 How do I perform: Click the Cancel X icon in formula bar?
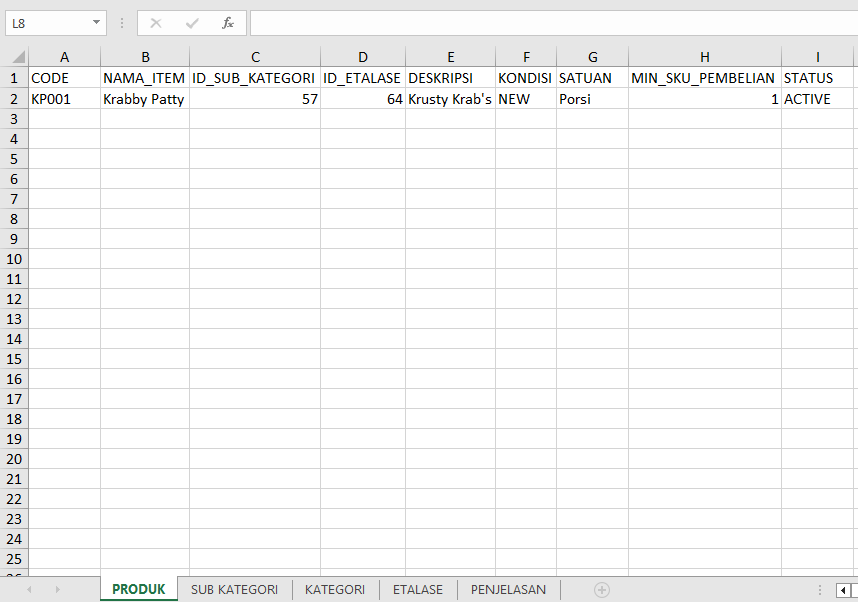coord(156,23)
